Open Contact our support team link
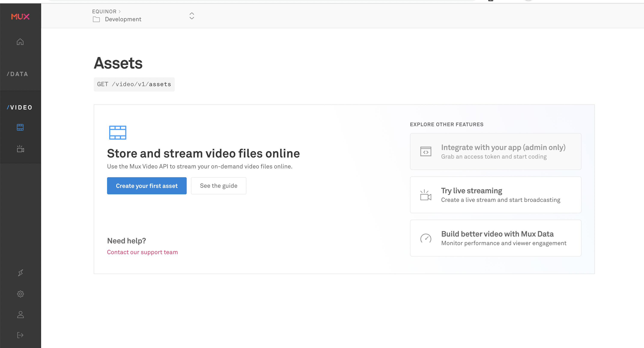 pos(142,252)
